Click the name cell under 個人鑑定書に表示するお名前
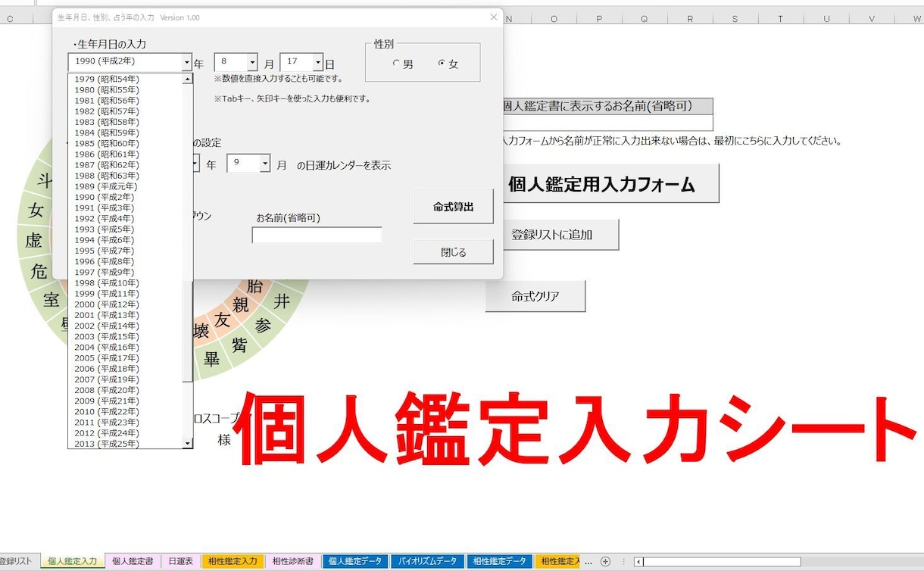The height and width of the screenshot is (571, 924). (x=607, y=123)
